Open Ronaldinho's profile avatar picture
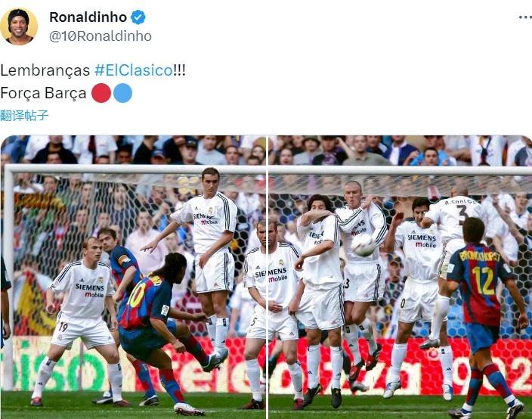Screen dimensions: 532x419 (x=19, y=26)
